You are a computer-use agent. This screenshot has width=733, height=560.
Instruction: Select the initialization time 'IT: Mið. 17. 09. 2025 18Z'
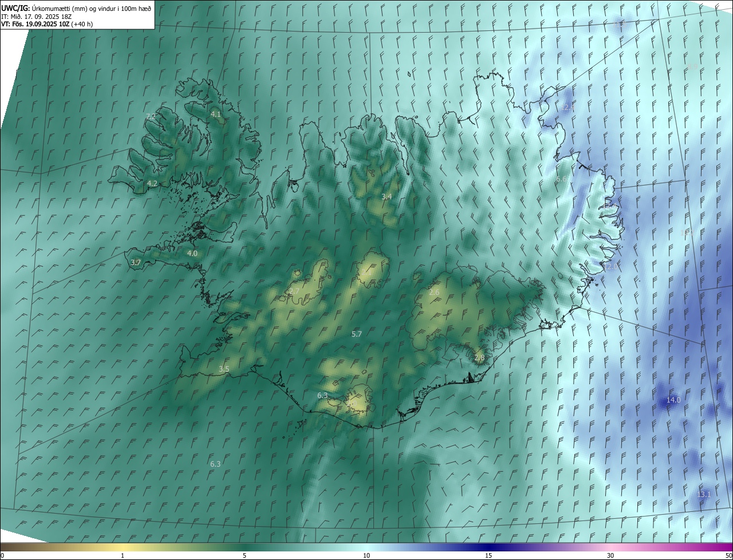pyautogui.click(x=36, y=17)
